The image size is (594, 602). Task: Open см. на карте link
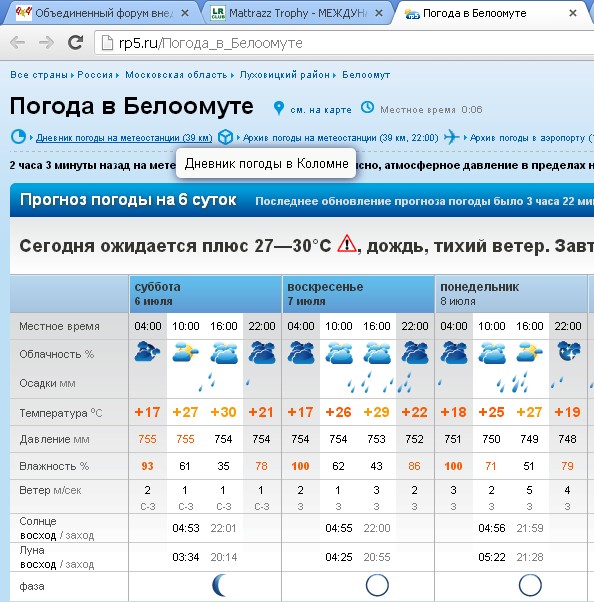point(321,110)
